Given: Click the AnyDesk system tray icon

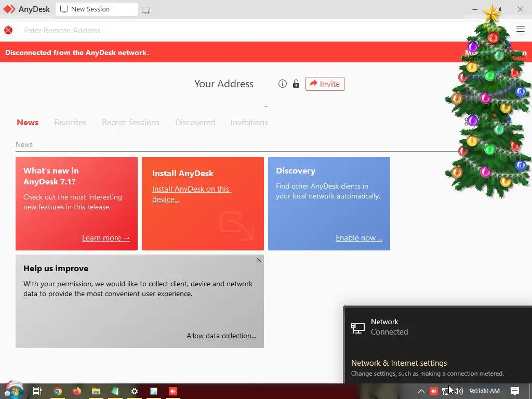Looking at the screenshot, I should [434, 391].
